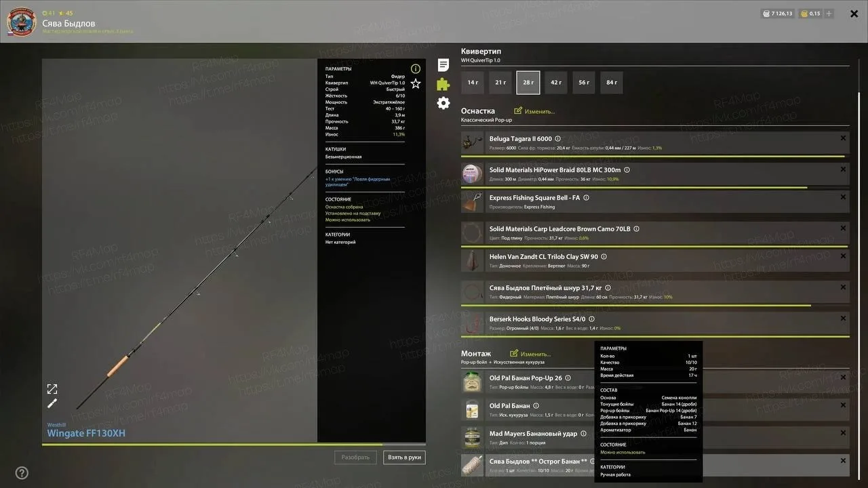Click the Old Pal Банан Pop-Up jar thumbnail
This screenshot has width=868, height=488.
click(472, 382)
